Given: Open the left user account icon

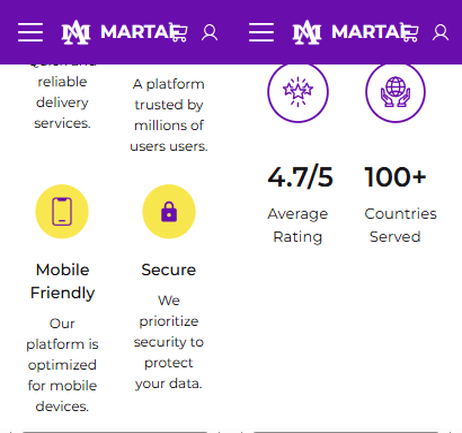Looking at the screenshot, I should tap(210, 33).
